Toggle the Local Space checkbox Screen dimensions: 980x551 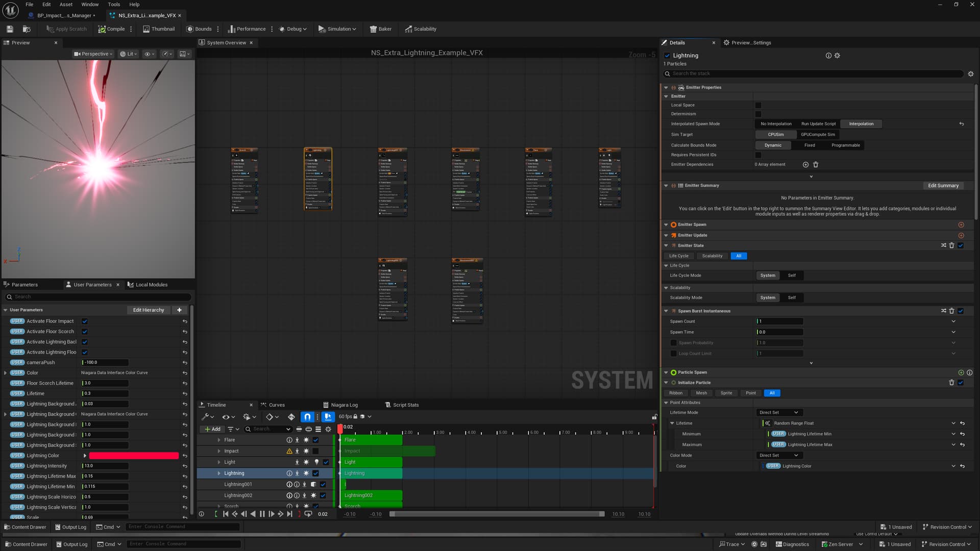coord(758,105)
